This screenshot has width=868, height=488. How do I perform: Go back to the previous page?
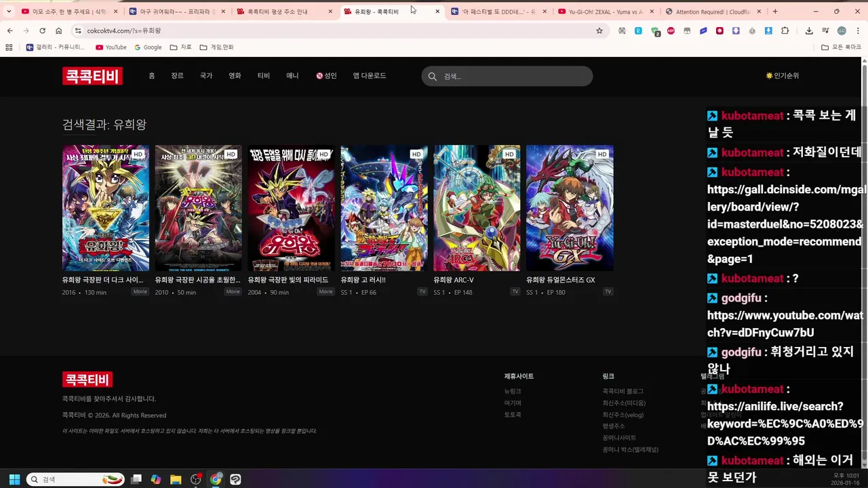coord(9,30)
